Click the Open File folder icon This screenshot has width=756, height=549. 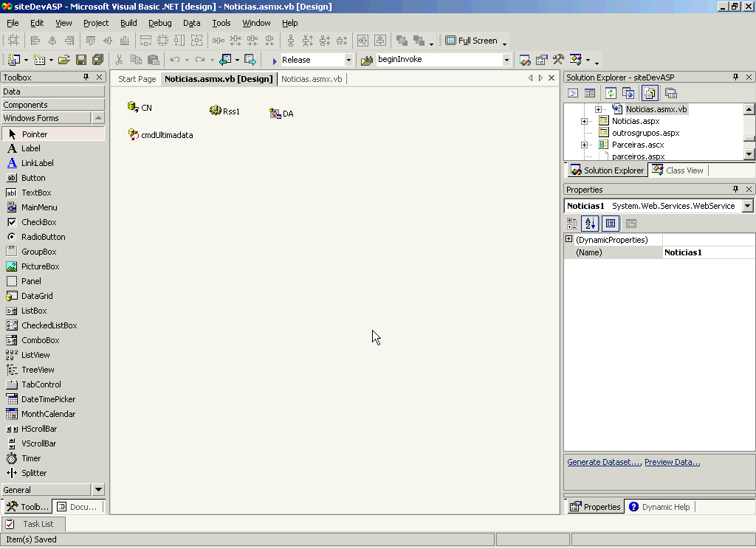[x=64, y=60]
